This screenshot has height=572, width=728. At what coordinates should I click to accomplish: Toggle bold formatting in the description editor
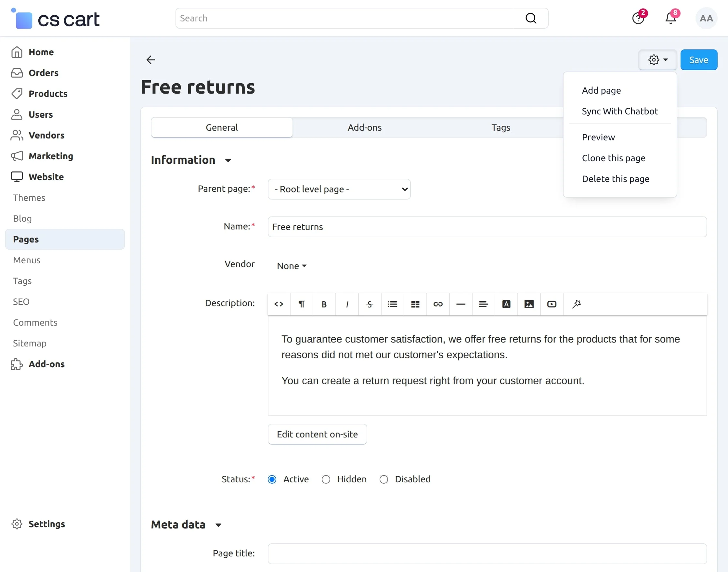coord(324,304)
